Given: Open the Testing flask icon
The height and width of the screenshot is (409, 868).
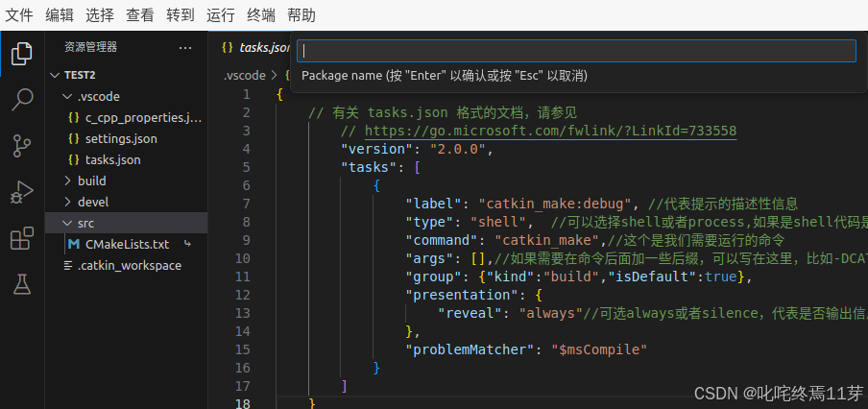Looking at the screenshot, I should coord(21,284).
